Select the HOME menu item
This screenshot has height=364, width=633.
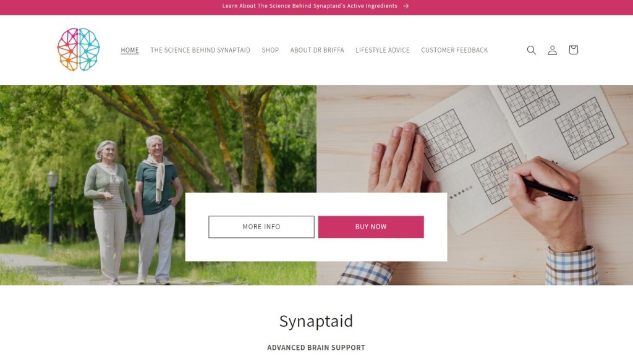click(130, 50)
